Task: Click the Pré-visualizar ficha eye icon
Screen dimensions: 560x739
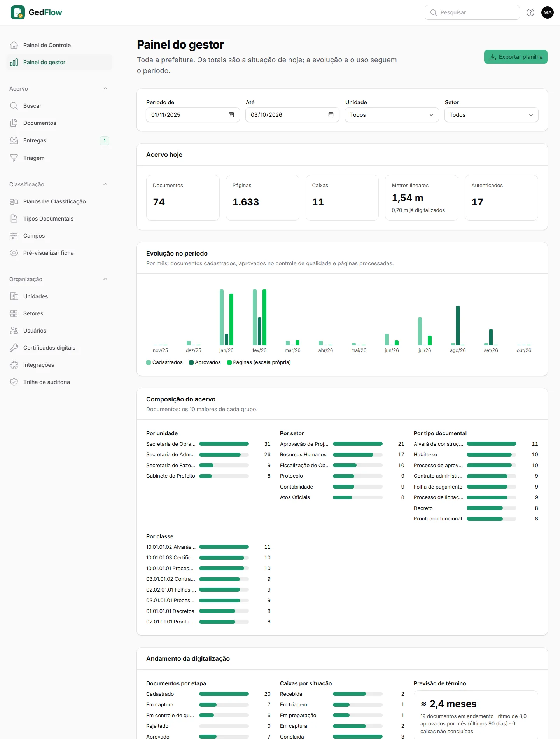Action: (x=14, y=253)
